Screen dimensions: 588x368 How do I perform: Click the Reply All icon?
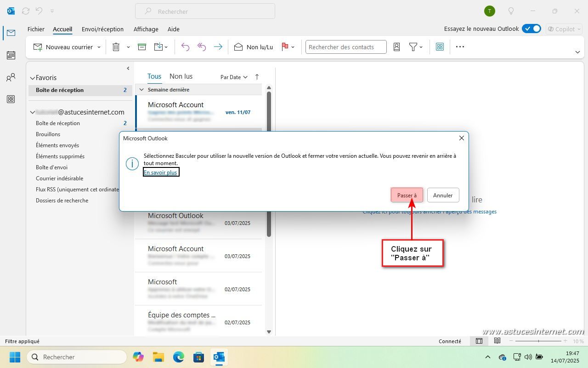click(x=202, y=47)
